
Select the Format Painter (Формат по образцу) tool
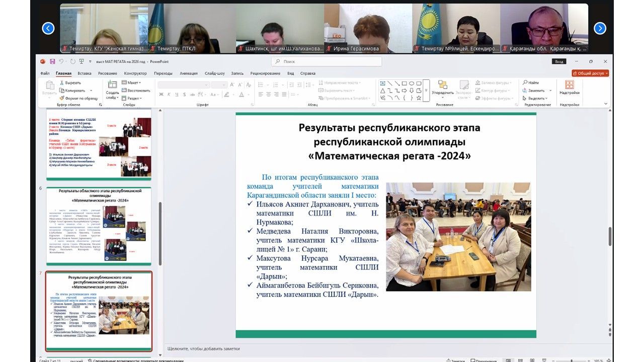click(x=62, y=98)
